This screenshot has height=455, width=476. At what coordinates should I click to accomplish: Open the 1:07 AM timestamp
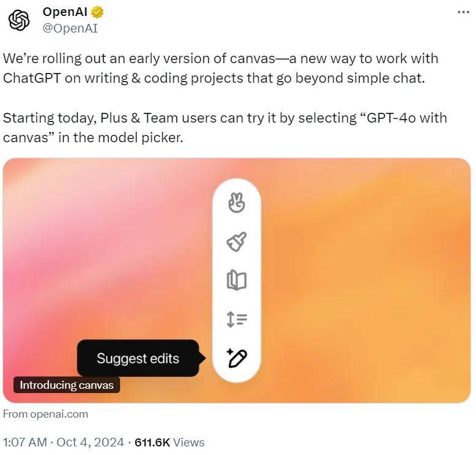(25, 442)
